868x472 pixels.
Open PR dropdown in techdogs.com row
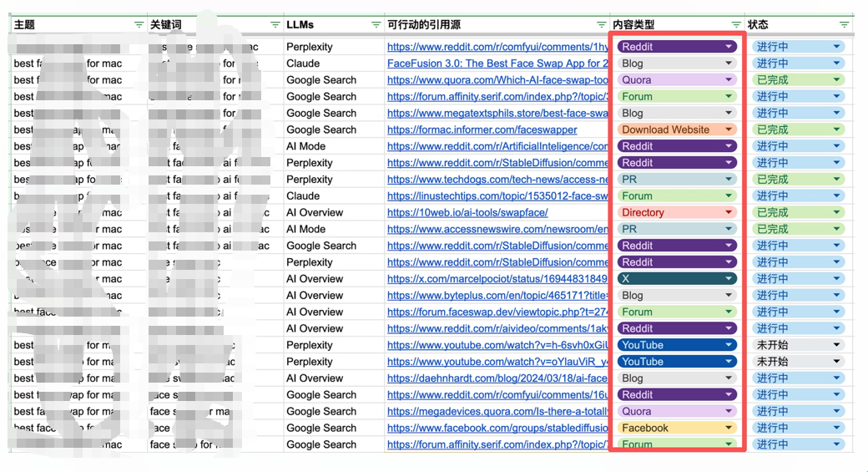[x=677, y=180]
